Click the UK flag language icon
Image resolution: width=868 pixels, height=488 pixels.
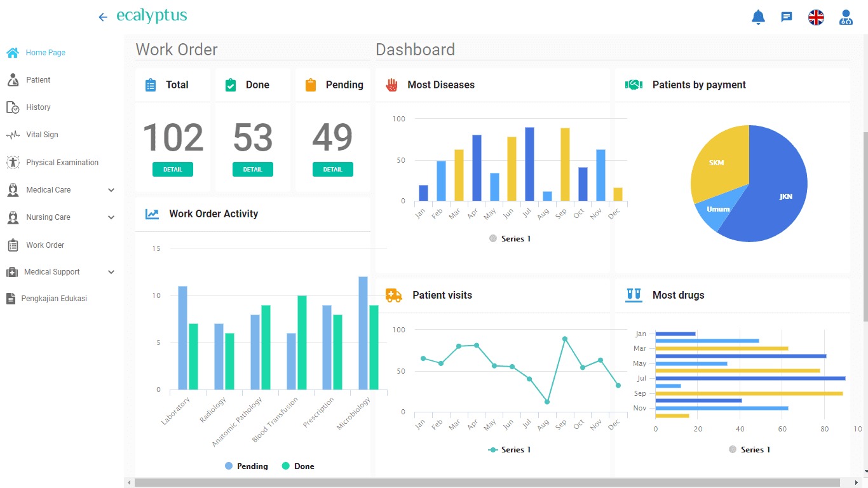[x=816, y=17]
